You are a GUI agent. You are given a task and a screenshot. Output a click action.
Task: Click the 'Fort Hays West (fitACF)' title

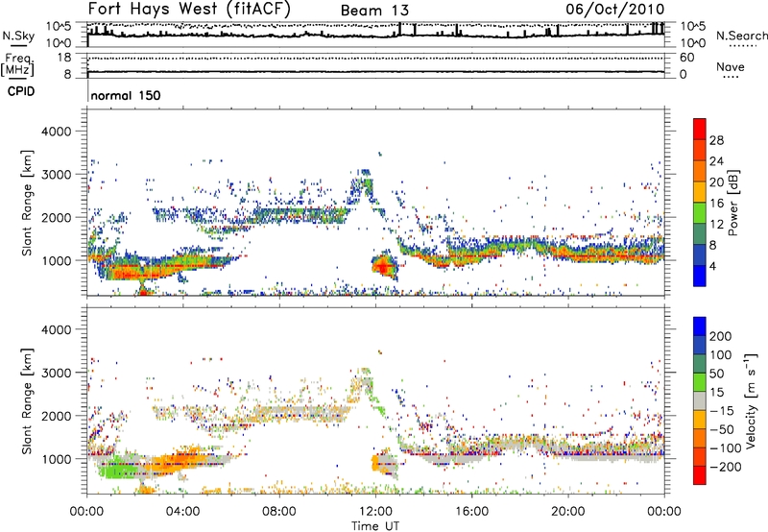pyautogui.click(x=189, y=9)
